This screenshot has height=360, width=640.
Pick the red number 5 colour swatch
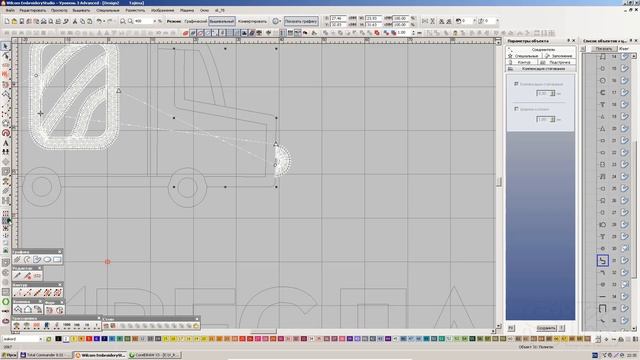[89, 339]
